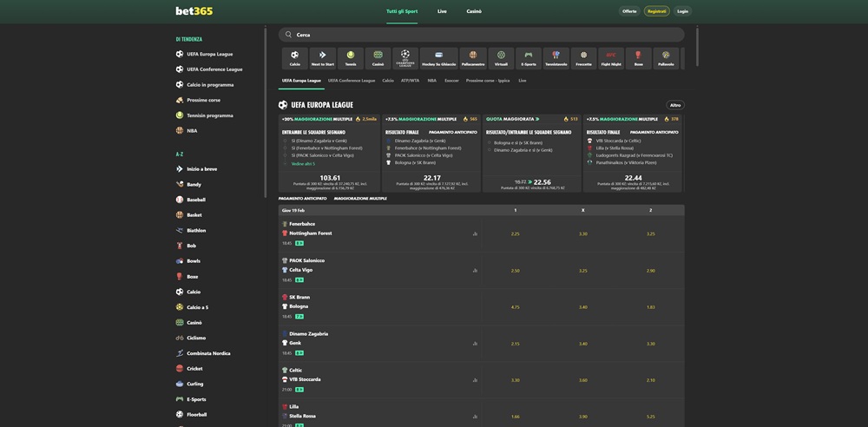Viewport: 868px width, 427px height.
Task: Expand markets badge for Celtic match
Action: point(299,390)
